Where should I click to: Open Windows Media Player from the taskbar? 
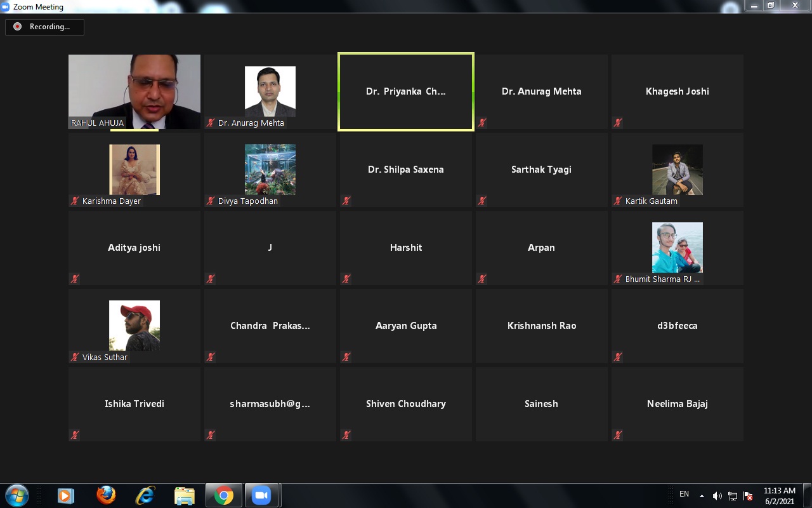[x=66, y=495]
